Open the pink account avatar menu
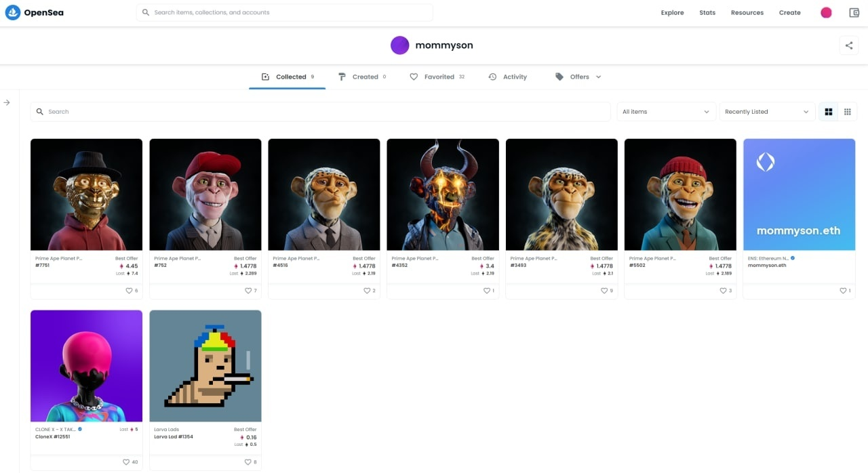868x473 pixels. click(826, 12)
